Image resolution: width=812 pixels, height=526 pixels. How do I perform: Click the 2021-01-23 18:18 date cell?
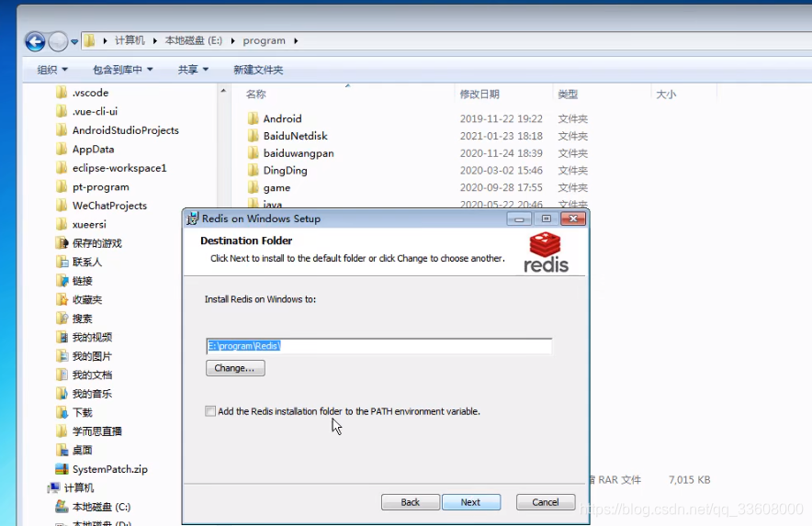click(501, 136)
